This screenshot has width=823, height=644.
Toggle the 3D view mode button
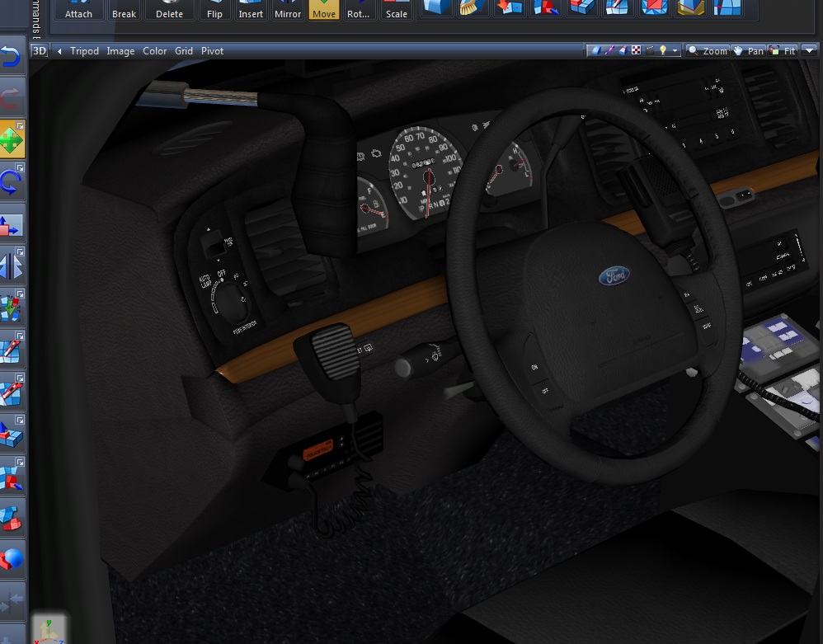[x=40, y=51]
